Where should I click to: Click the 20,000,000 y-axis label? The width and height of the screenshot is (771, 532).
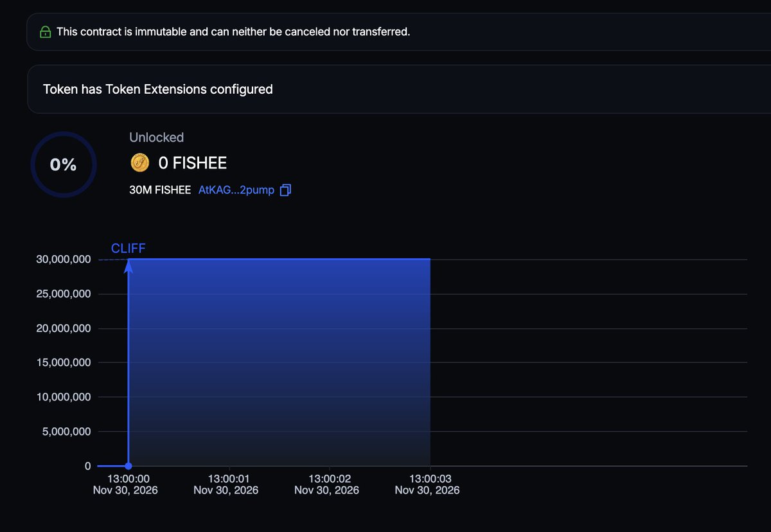click(64, 328)
